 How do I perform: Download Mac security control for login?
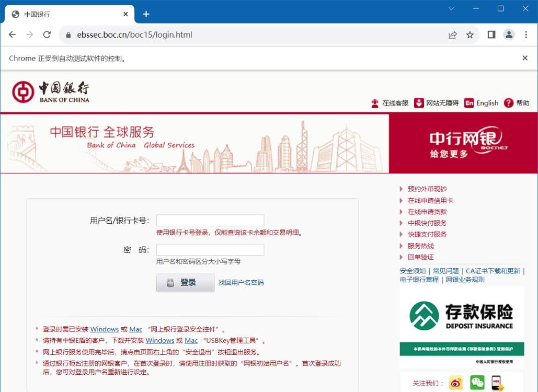135,329
